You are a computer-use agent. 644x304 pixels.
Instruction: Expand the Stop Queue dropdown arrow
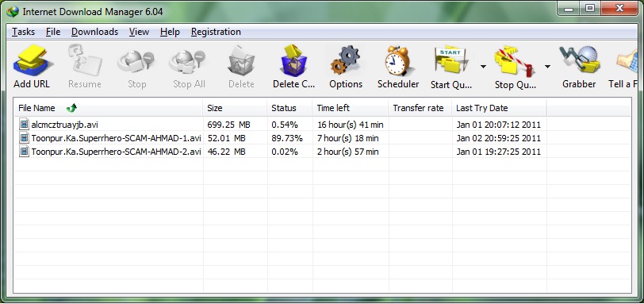tap(547, 67)
